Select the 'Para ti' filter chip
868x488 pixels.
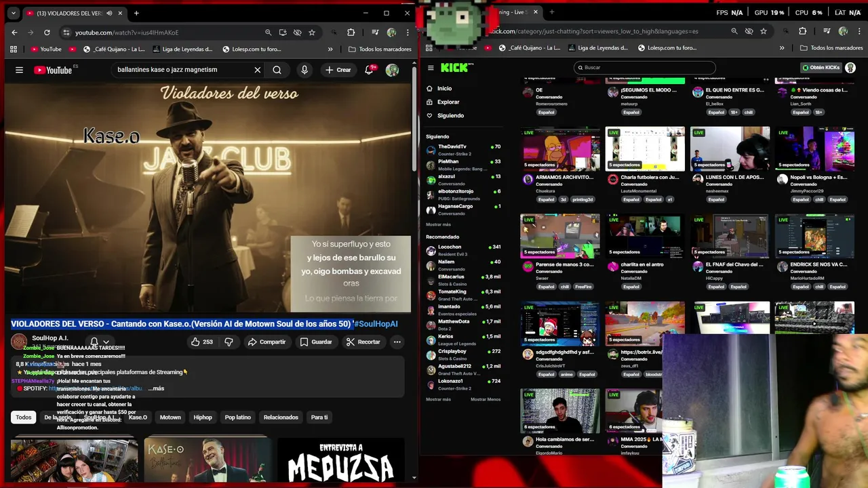(319, 418)
